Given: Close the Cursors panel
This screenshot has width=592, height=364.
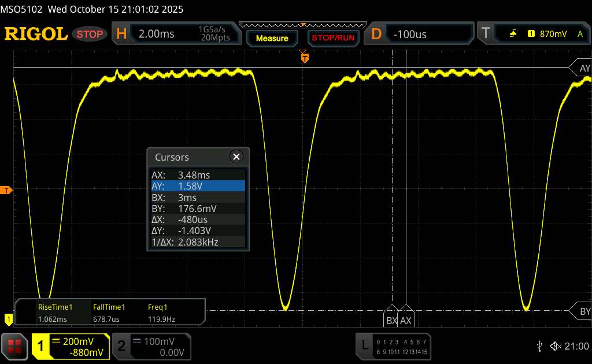Looking at the screenshot, I should coord(236,157).
